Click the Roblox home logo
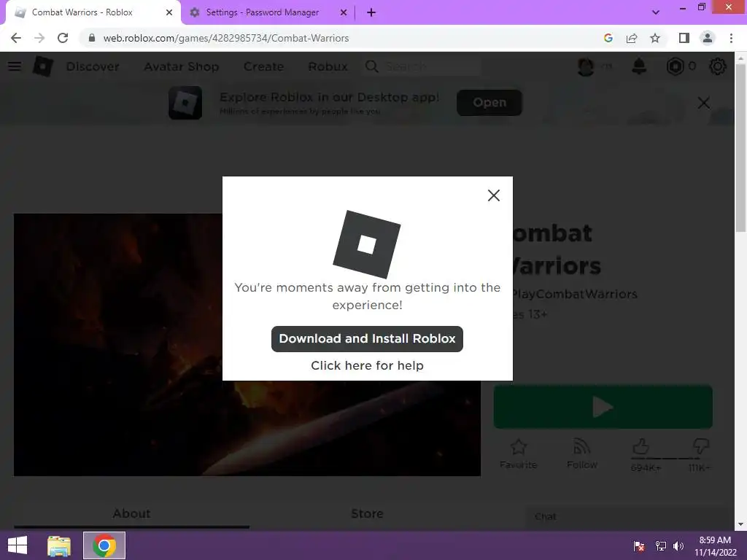 43,66
